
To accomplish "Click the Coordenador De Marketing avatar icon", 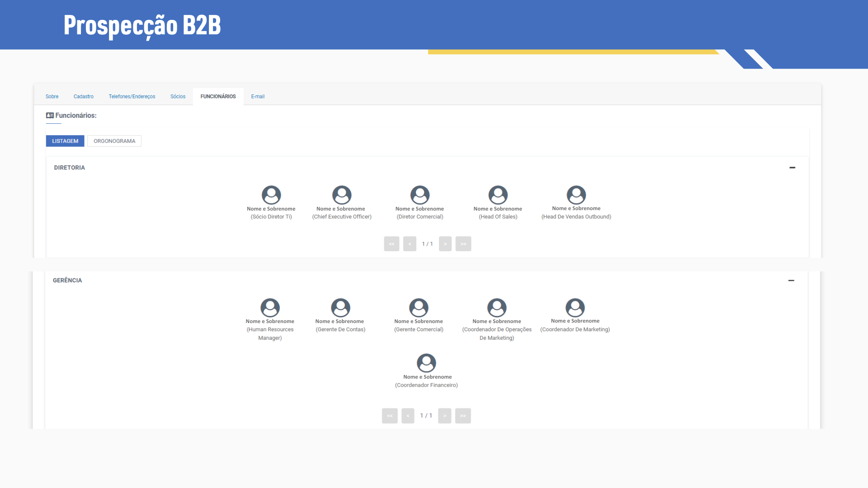I will coord(575,308).
